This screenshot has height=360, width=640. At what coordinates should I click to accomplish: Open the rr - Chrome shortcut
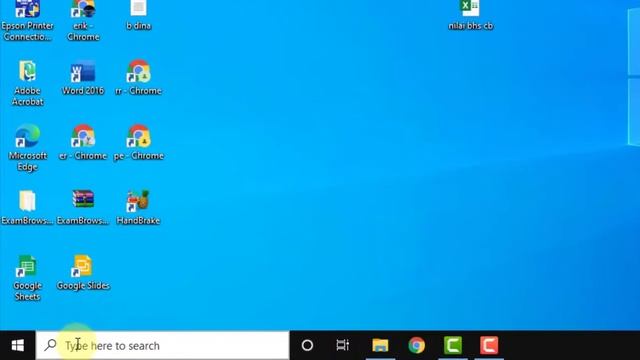point(138,78)
